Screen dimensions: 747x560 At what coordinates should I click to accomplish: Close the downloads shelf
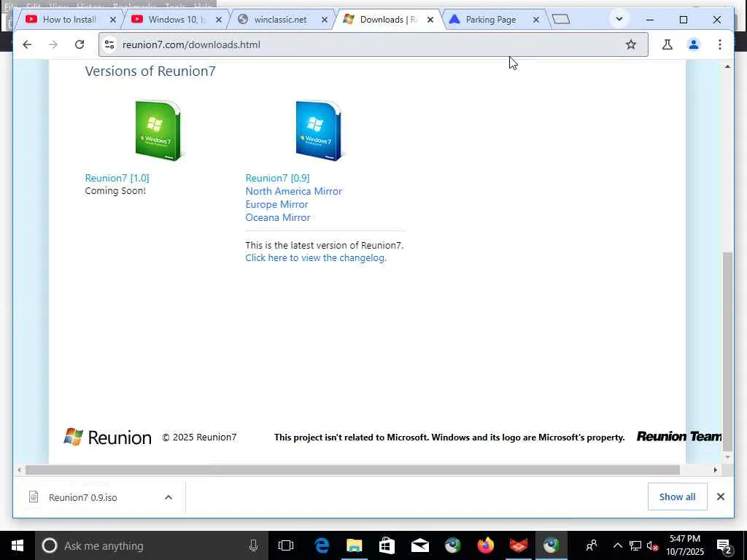(x=720, y=497)
